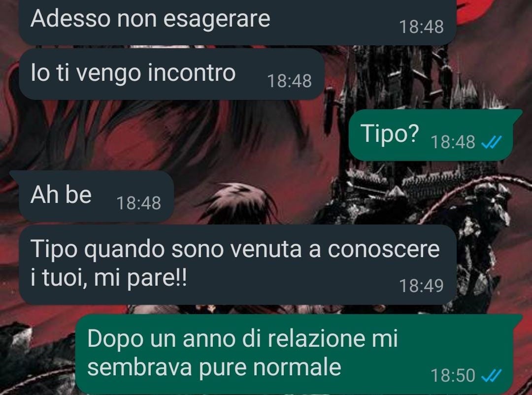Select the 'Tipo quando sono venuta' message
The height and width of the screenshot is (395, 532).
pos(237,264)
